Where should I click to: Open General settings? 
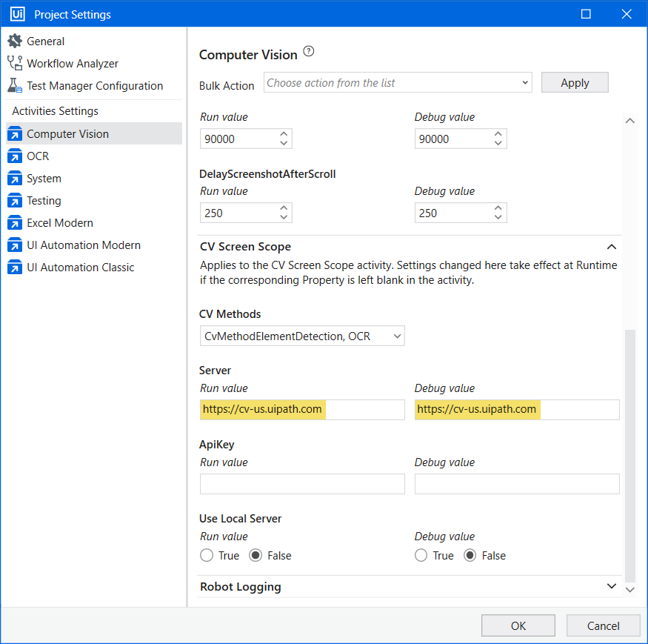tap(94, 41)
